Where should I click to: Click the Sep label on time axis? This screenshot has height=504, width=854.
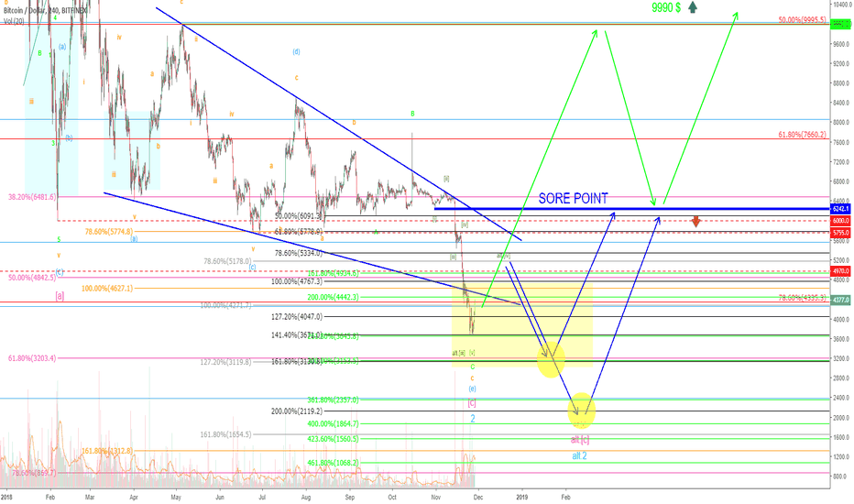click(x=350, y=497)
